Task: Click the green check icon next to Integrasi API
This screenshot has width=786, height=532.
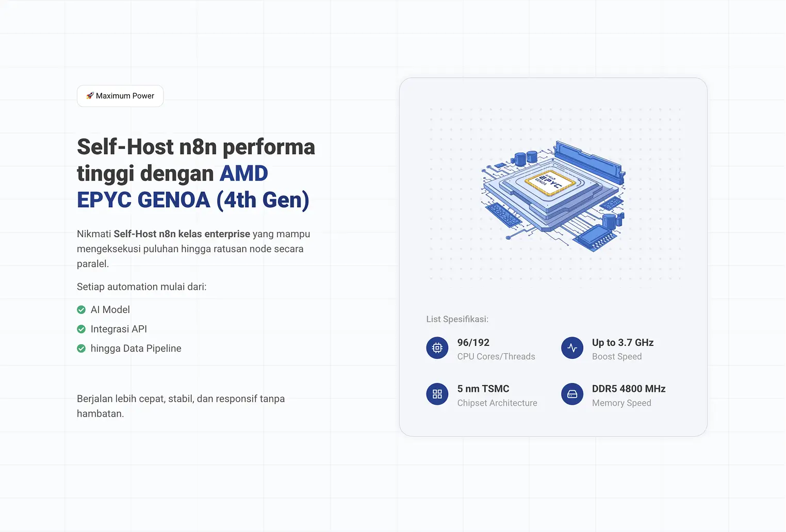Action: point(81,329)
